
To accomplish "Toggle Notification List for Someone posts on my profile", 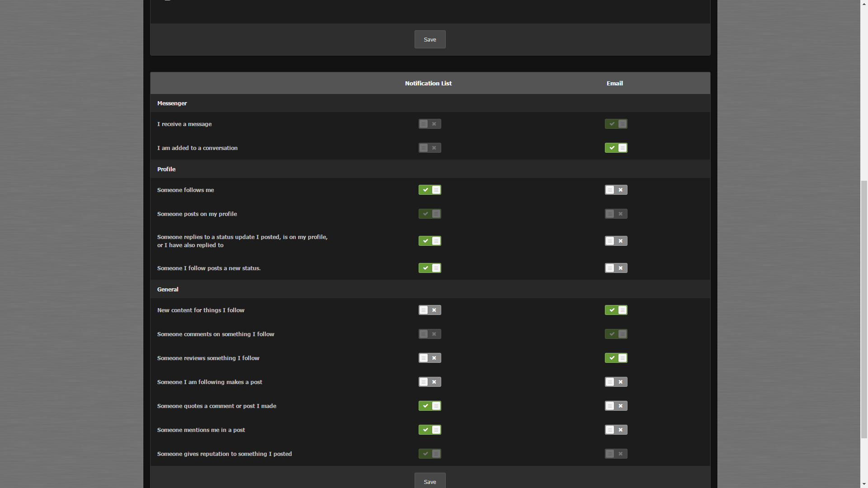I will pos(429,214).
